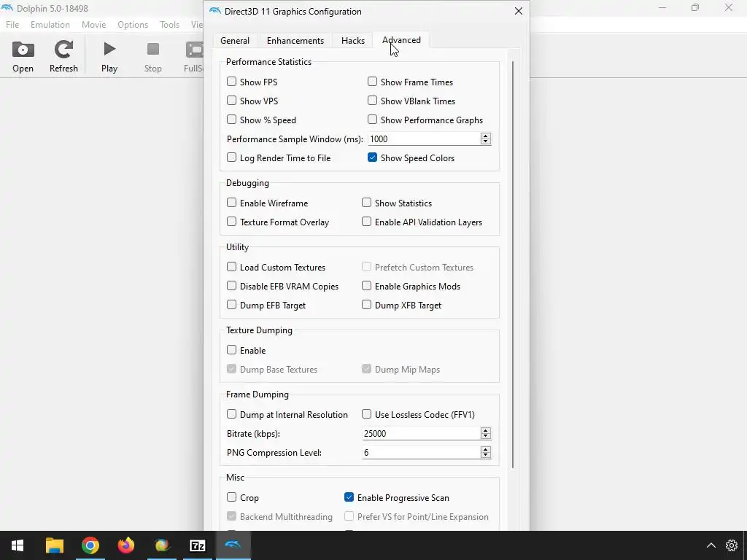
Task: Click the Performance Sample Window value field
Action: 424,139
